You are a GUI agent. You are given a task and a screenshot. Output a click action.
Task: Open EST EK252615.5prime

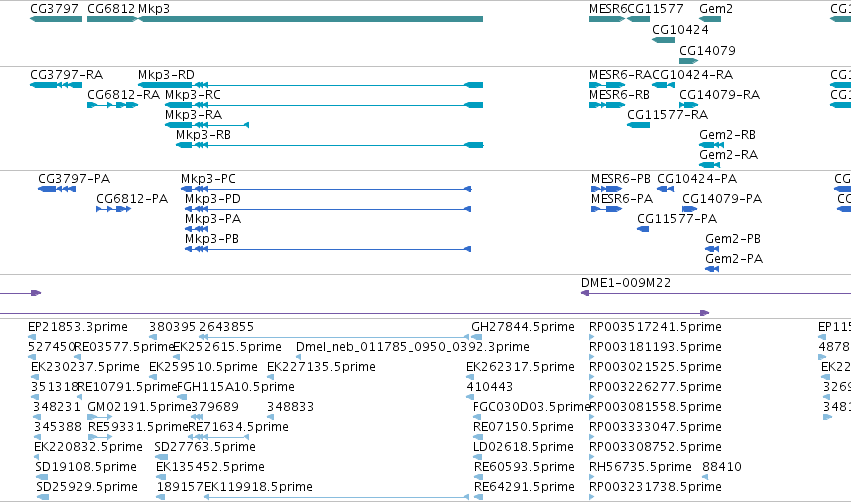tap(176, 358)
